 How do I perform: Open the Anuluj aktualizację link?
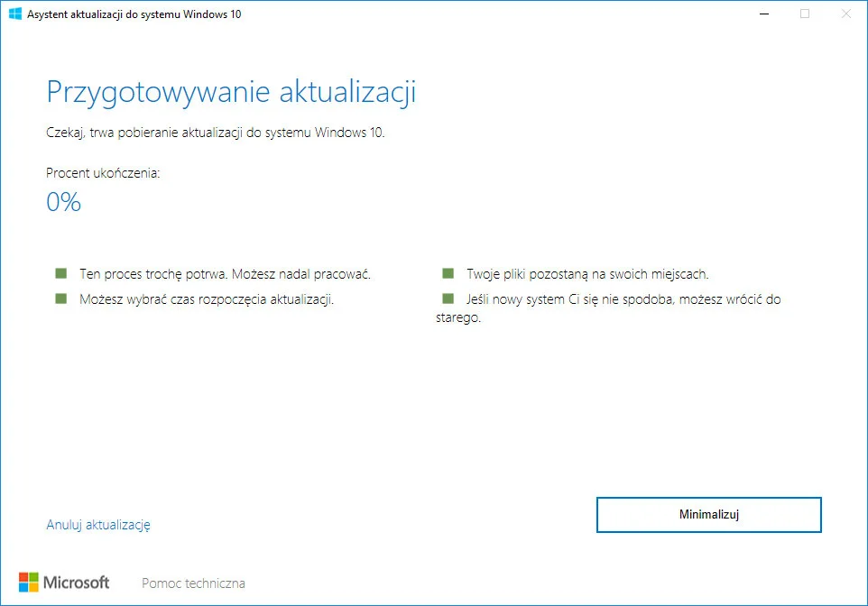point(98,524)
